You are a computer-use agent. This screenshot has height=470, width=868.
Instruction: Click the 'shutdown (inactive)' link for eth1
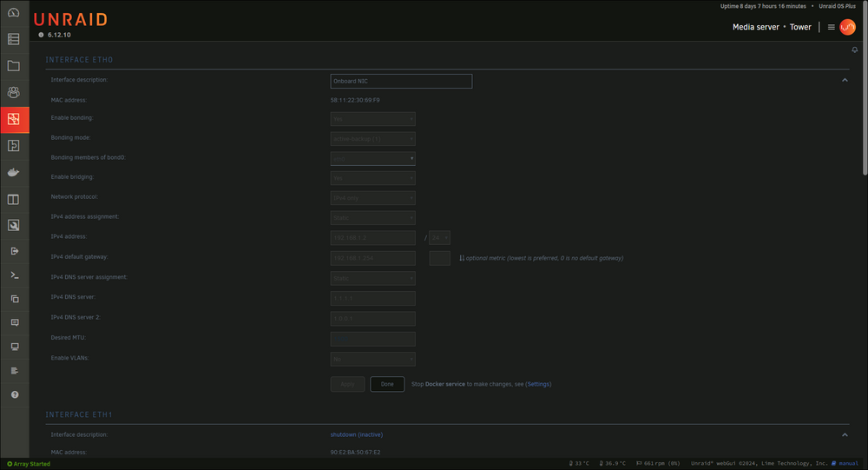pyautogui.click(x=357, y=434)
